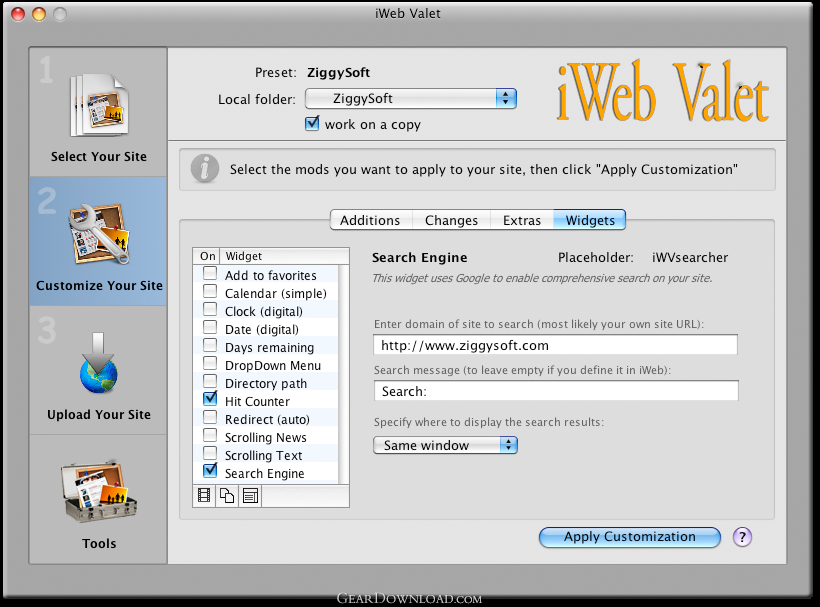Open the Same window results dropdown
The width and height of the screenshot is (820, 607).
click(446, 445)
